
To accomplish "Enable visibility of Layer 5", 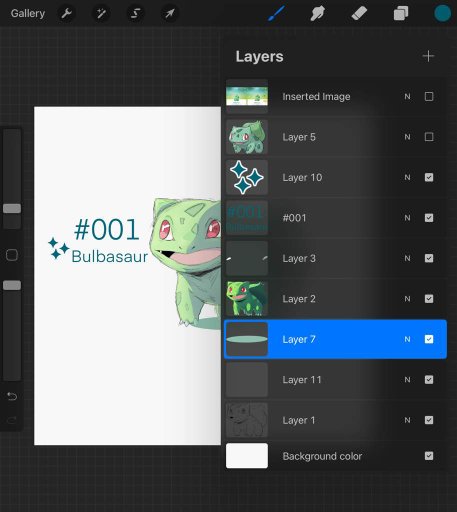I will 429,137.
